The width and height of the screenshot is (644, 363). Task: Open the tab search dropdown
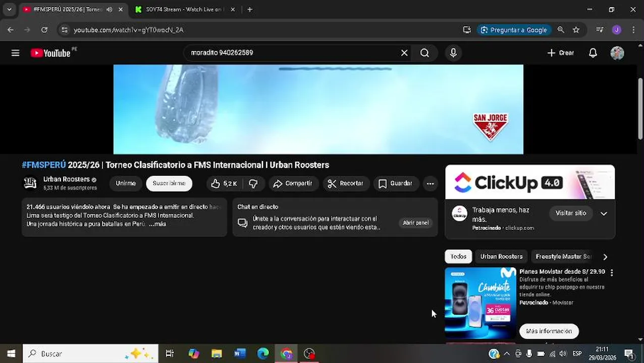9,10
